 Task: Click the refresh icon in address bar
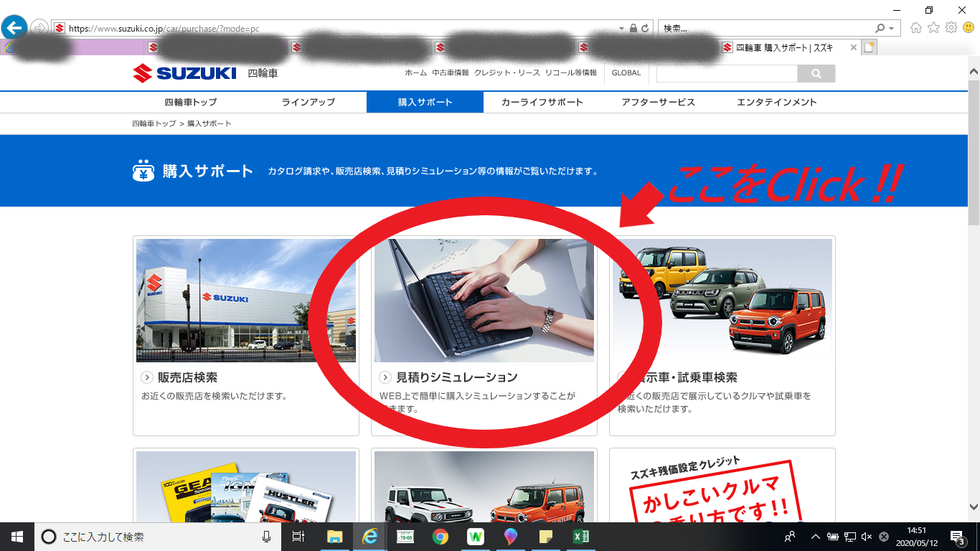tap(645, 29)
